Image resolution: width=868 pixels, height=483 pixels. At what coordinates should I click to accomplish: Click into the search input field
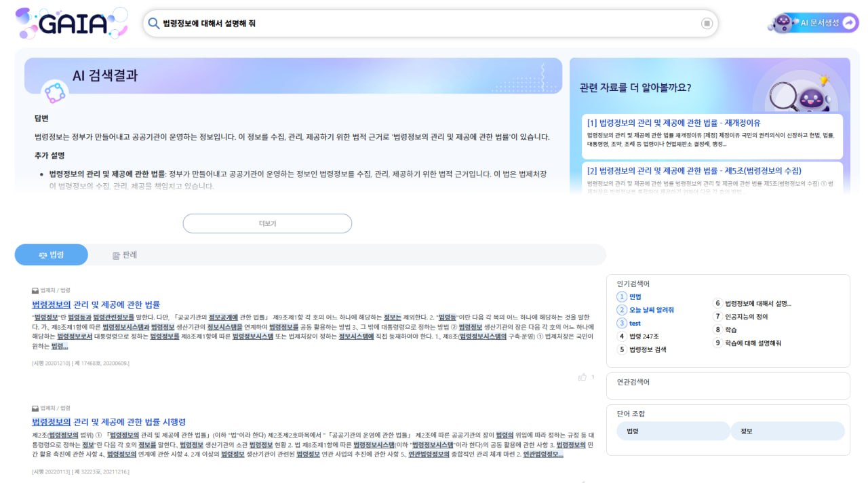(427, 24)
